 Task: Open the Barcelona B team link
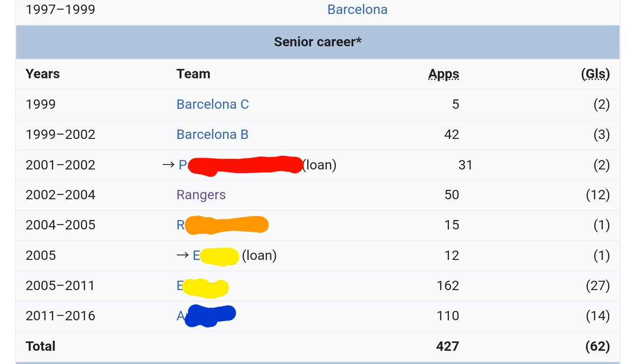point(212,134)
